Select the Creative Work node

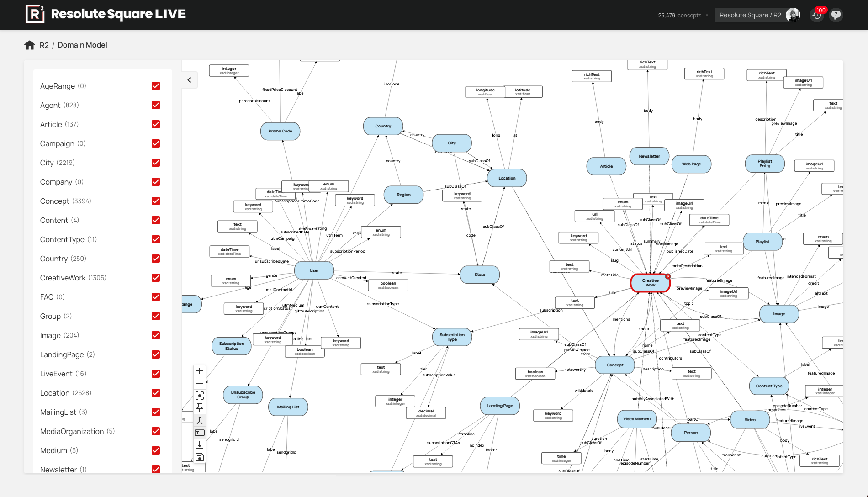pos(650,283)
